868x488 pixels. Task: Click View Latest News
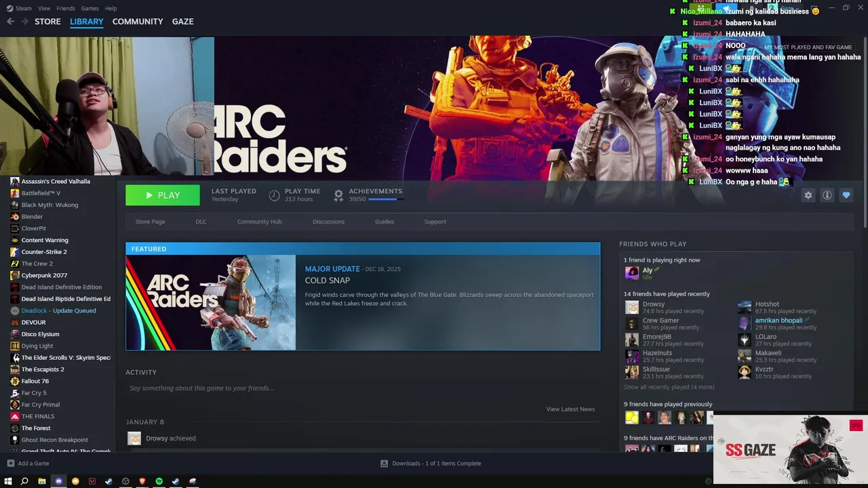click(x=570, y=409)
